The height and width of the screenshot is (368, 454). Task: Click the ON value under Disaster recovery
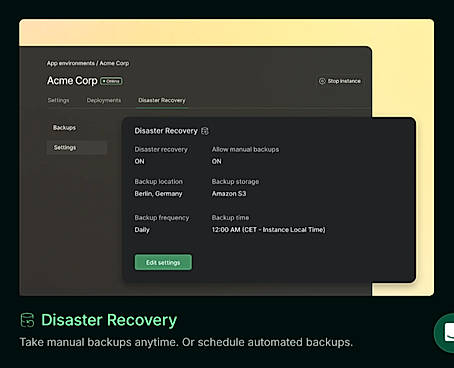[x=139, y=161]
